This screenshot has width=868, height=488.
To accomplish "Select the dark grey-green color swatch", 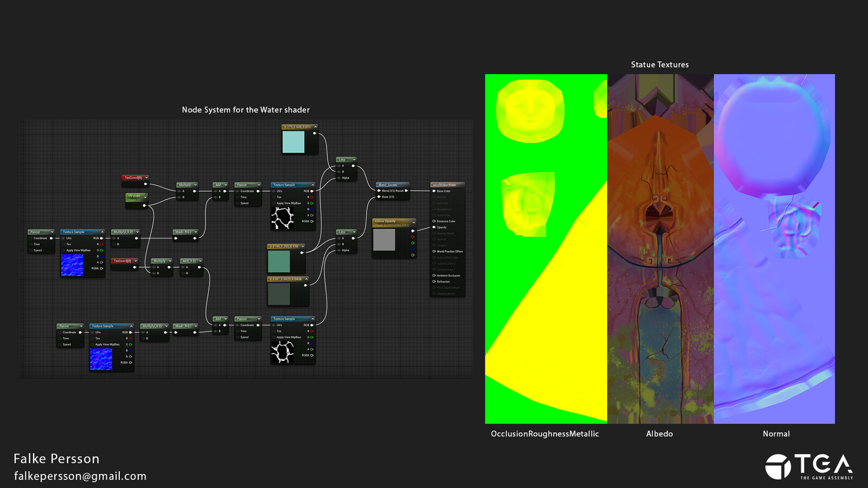I will coord(279,294).
